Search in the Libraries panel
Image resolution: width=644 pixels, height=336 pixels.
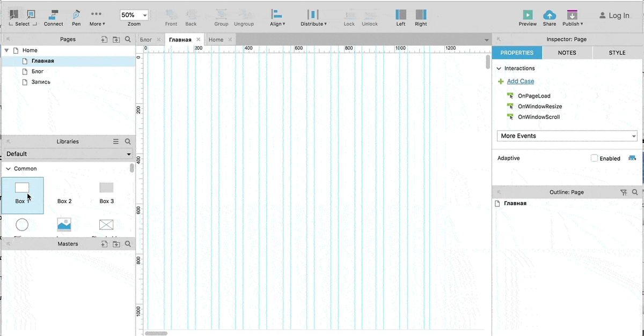coord(128,141)
